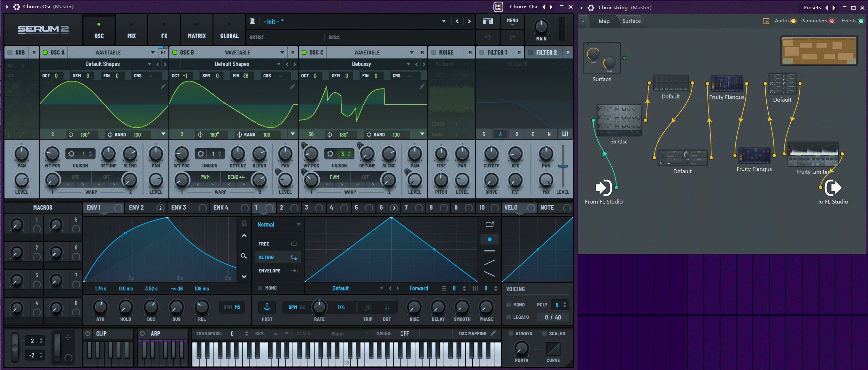Viewport: 868px width, 370px height.
Task: Click the pencil edit icon on OSC C waveform
Action: [422, 87]
